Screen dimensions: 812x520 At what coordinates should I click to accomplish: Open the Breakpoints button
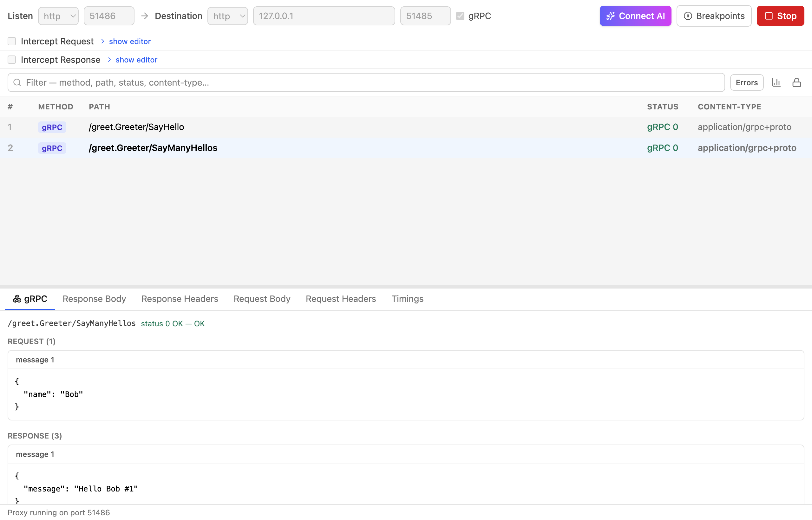click(x=714, y=16)
